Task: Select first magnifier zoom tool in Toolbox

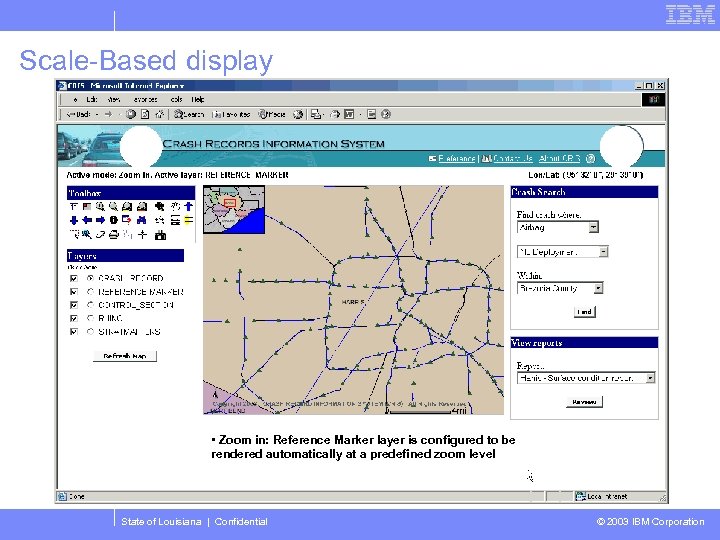Action: click(100, 207)
